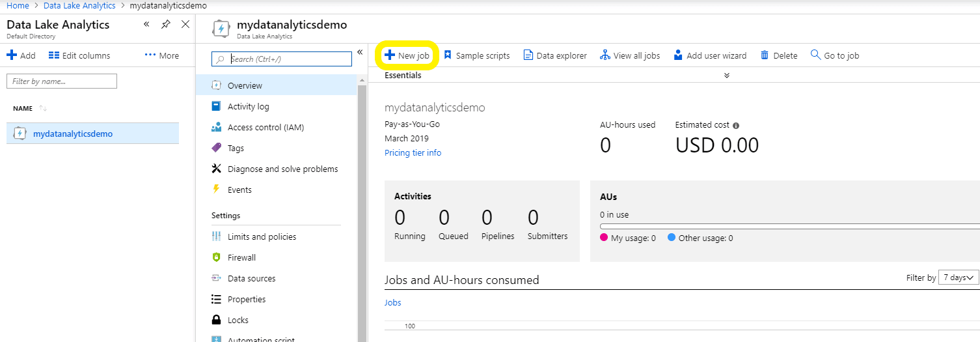
Task: Click the pink My usage legend dot
Action: coord(604,238)
